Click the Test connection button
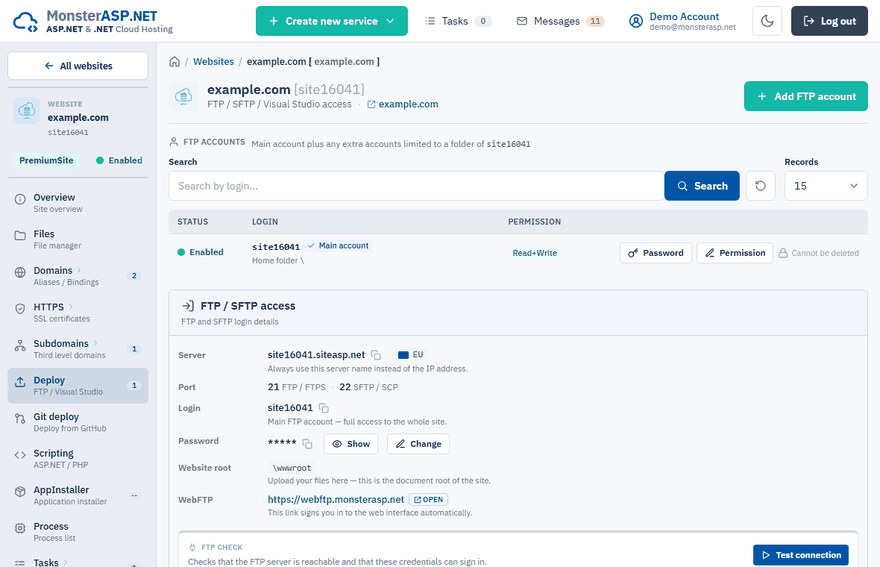The width and height of the screenshot is (880, 567). (x=801, y=555)
